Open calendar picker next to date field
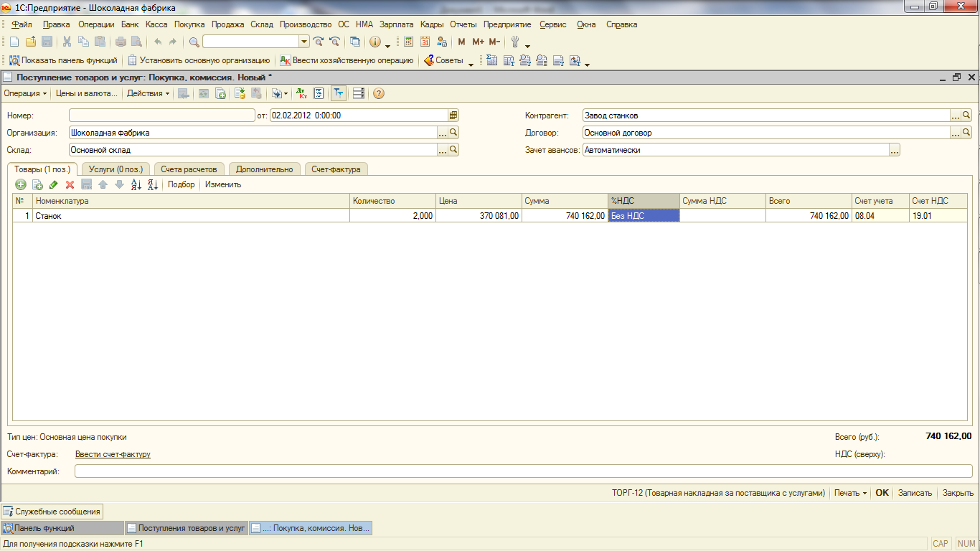 pos(453,115)
